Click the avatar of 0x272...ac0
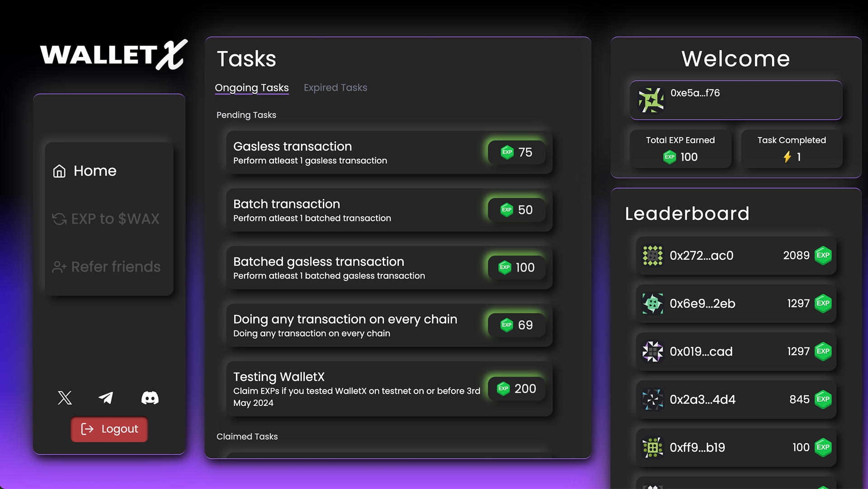This screenshot has width=868, height=489. click(653, 256)
